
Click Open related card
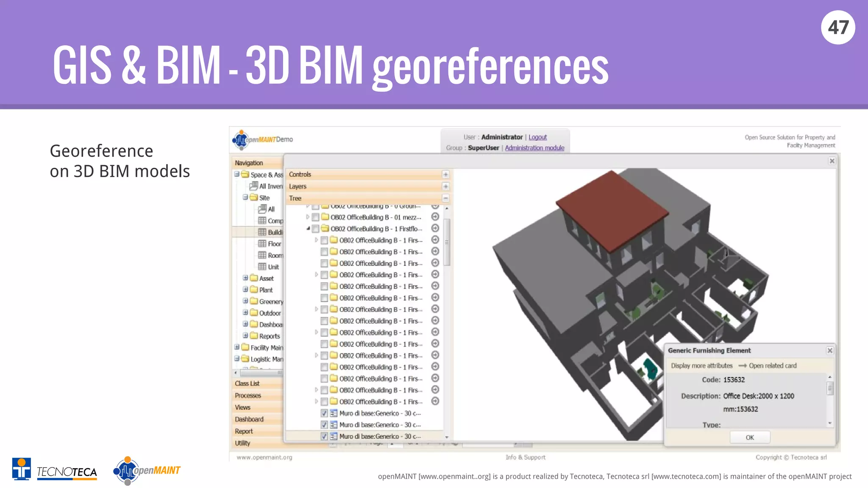[x=773, y=366]
